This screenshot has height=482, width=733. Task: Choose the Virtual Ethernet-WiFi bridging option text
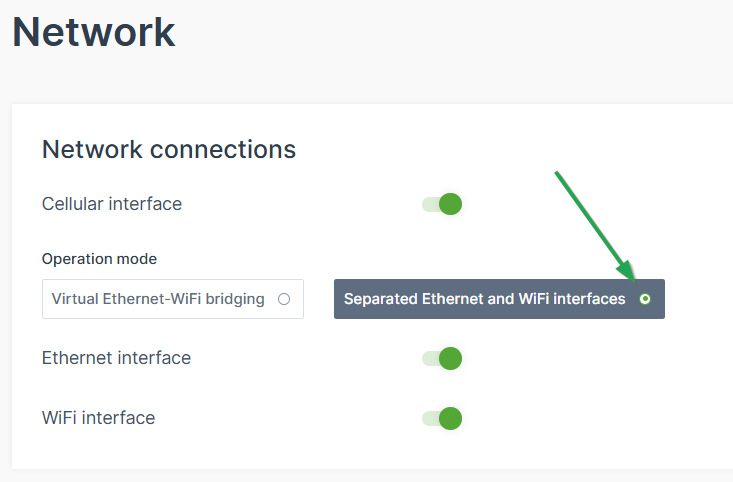pyautogui.click(x=158, y=299)
